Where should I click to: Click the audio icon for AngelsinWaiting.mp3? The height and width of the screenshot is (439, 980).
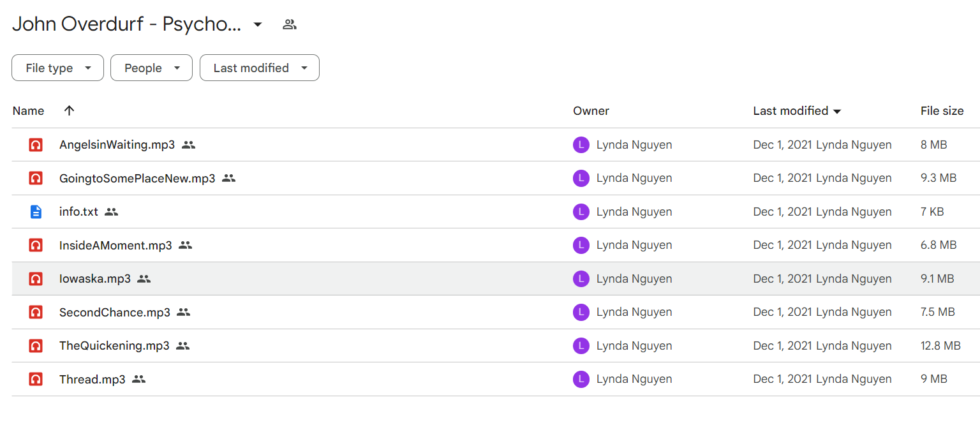(x=36, y=145)
